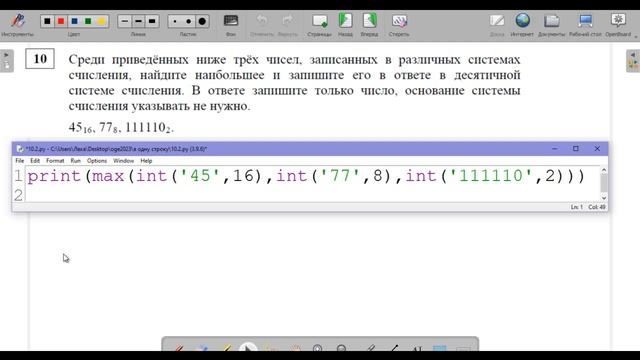Open the Format menu in IDLE
The image size is (640, 360).
click(x=55, y=161)
